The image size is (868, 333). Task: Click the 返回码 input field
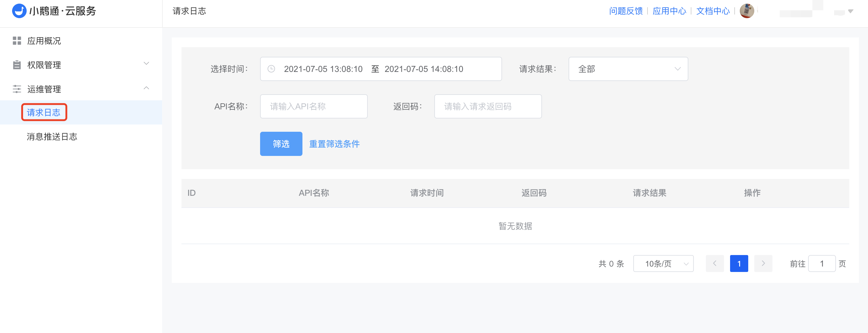pos(488,106)
